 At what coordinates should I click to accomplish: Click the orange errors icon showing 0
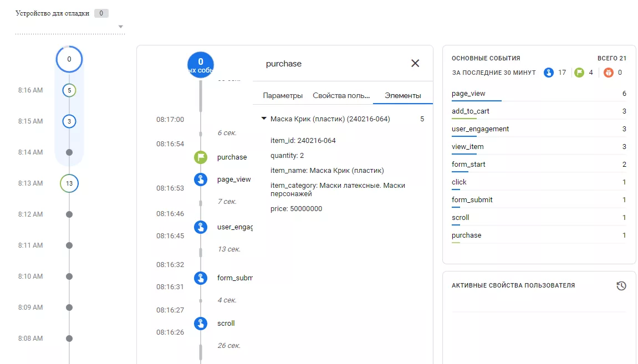pos(608,73)
